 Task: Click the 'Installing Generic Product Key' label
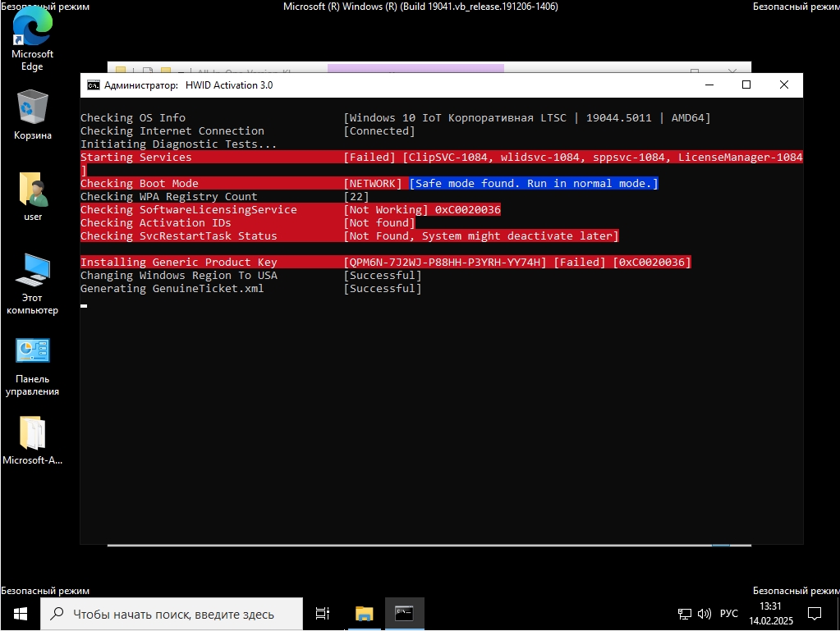click(178, 262)
